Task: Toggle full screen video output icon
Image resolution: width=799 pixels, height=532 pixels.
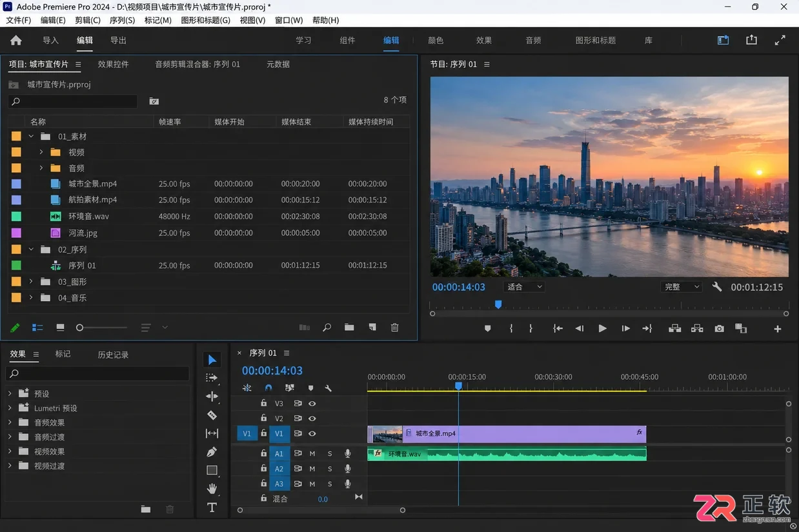Action: click(780, 40)
